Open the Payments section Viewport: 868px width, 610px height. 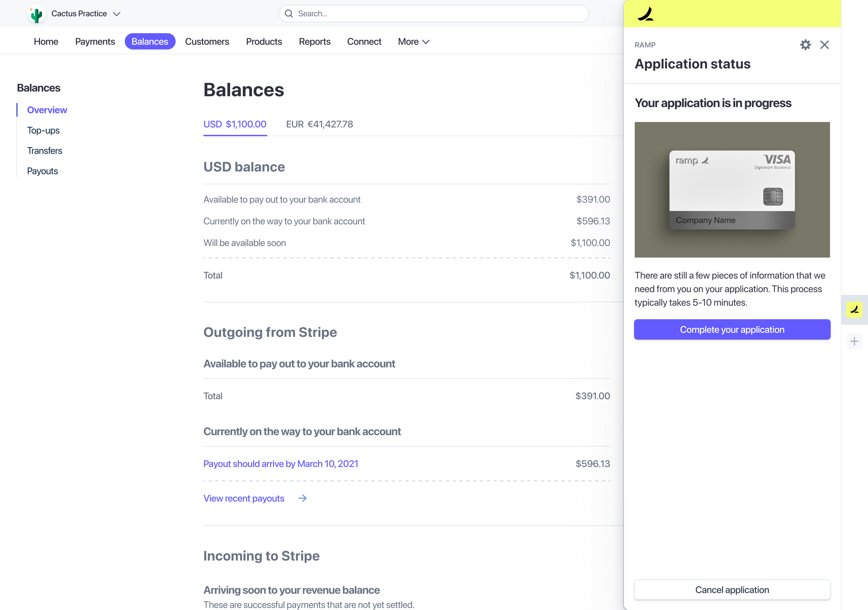tap(95, 42)
